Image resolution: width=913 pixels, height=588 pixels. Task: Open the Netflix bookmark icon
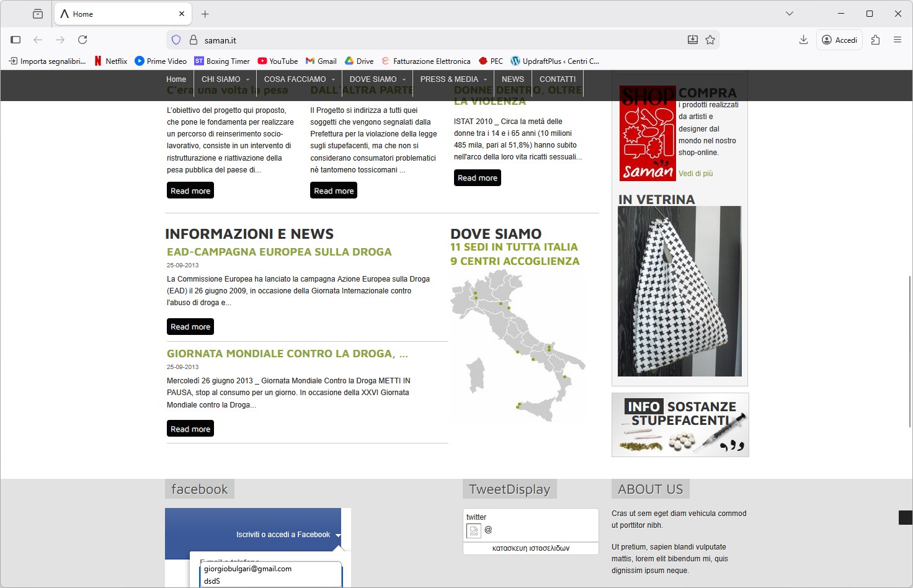97,61
